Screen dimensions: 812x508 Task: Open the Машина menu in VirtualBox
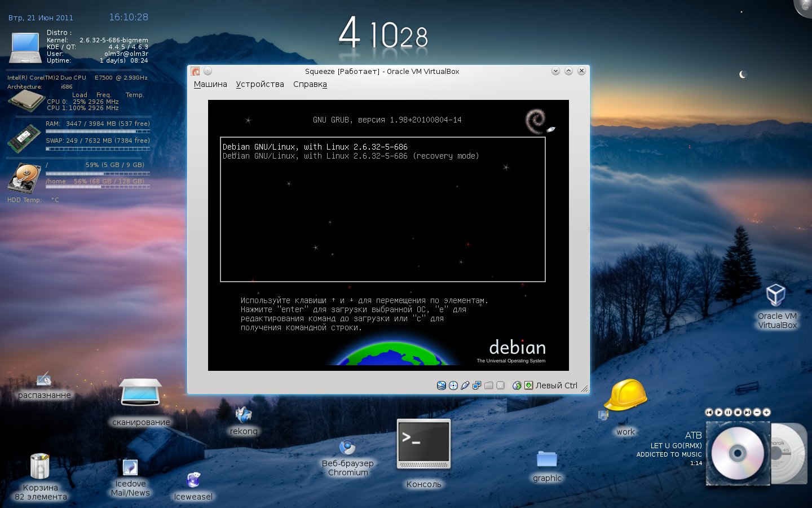coord(210,84)
